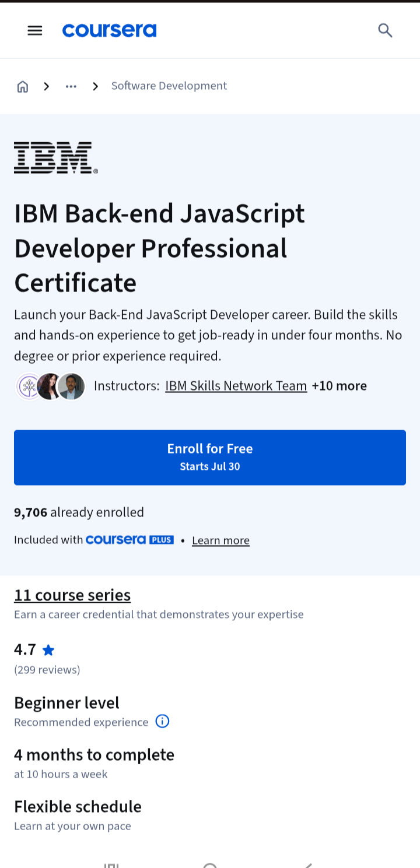Image resolution: width=420 pixels, height=868 pixels.
Task: Go to the home breadcrumb icon
Action: tap(23, 86)
